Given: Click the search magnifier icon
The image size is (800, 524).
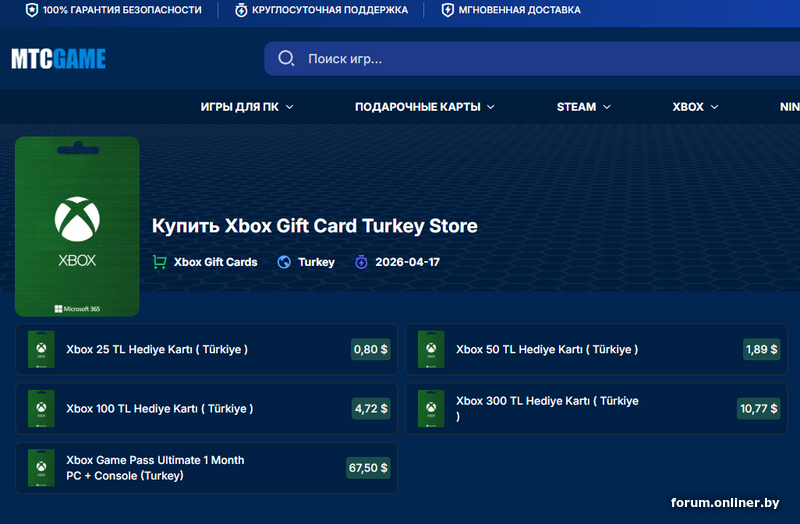Looking at the screenshot, I should tap(286, 58).
